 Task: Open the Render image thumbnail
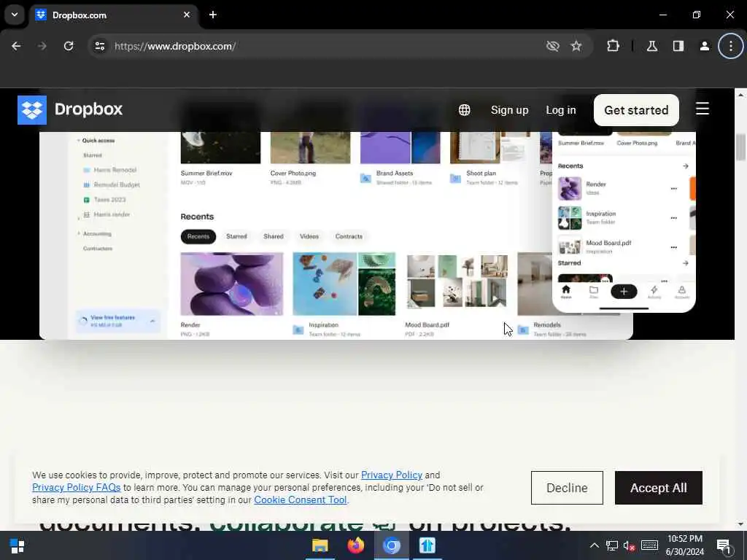point(232,284)
